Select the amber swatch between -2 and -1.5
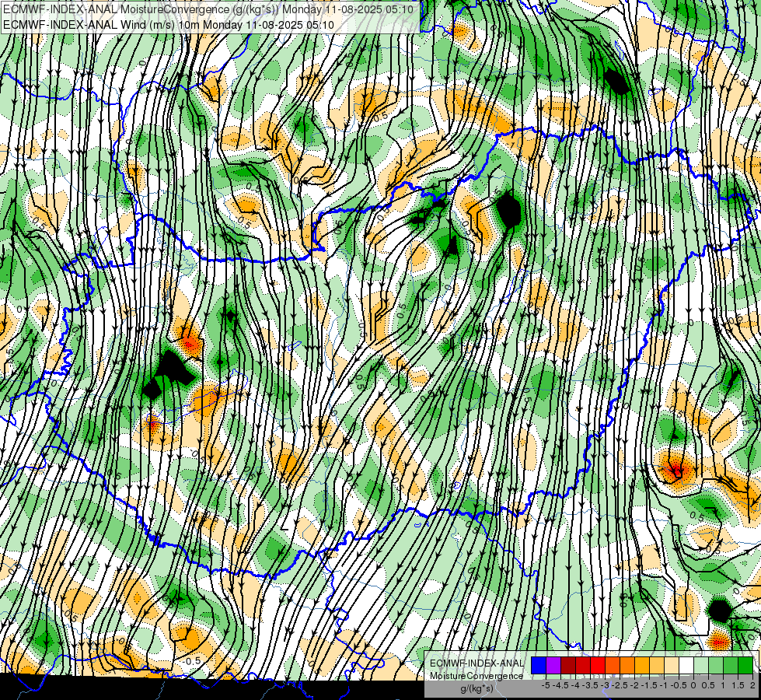This screenshot has width=761, height=700. (x=642, y=665)
